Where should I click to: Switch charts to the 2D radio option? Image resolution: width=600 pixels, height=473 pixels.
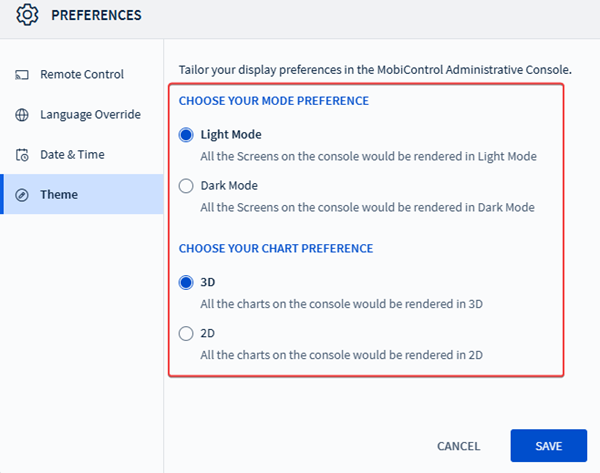click(x=185, y=333)
